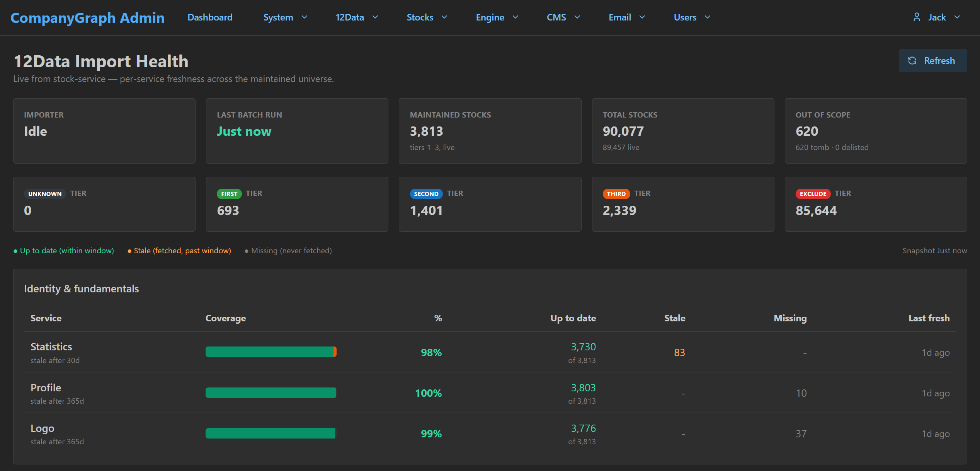Click the EXCLUDE tier red badge
Viewport: 980px width, 471px height.
[x=813, y=194]
